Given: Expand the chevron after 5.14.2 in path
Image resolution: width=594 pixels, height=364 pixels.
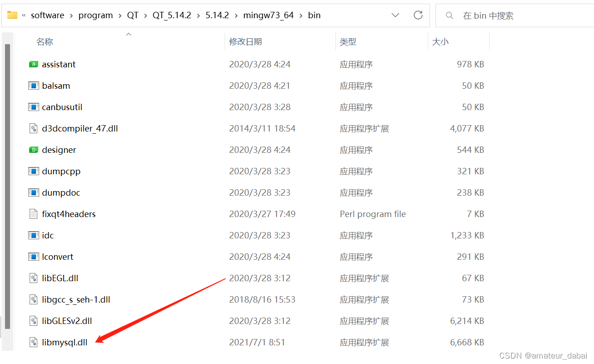Looking at the screenshot, I should pyautogui.click(x=236, y=15).
